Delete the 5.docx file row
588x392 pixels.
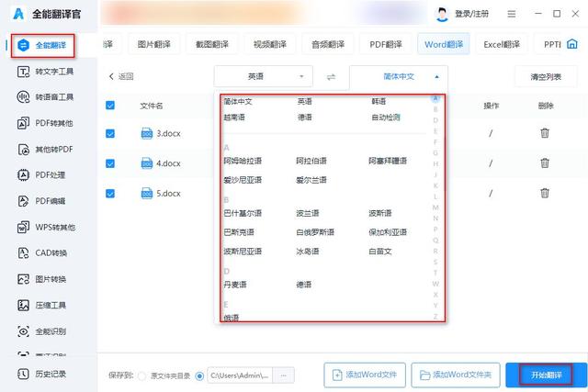[x=545, y=193]
